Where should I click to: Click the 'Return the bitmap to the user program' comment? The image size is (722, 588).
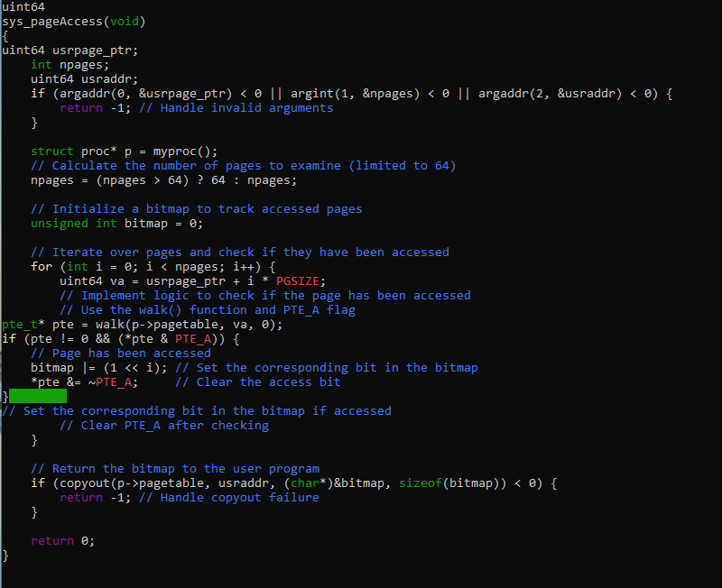[x=175, y=469]
